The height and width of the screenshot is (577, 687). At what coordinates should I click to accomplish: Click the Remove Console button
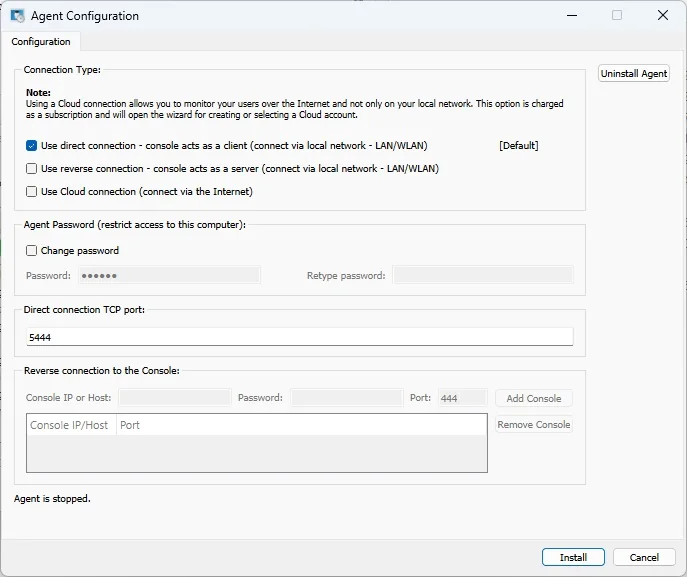pyautogui.click(x=534, y=425)
